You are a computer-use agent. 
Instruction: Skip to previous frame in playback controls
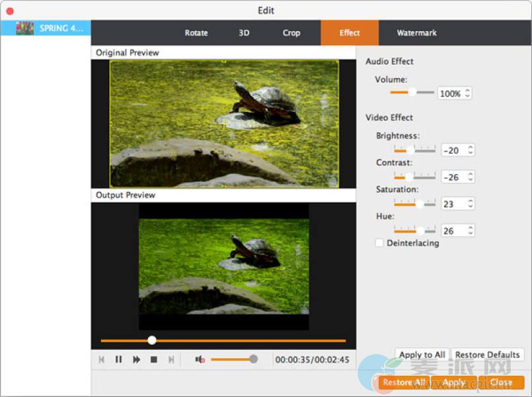pyautogui.click(x=101, y=359)
